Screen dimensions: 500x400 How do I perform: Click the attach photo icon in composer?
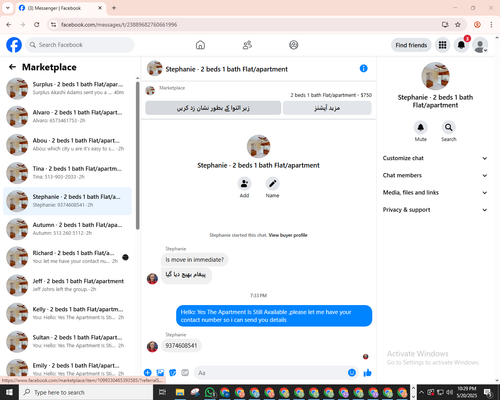pos(160,373)
